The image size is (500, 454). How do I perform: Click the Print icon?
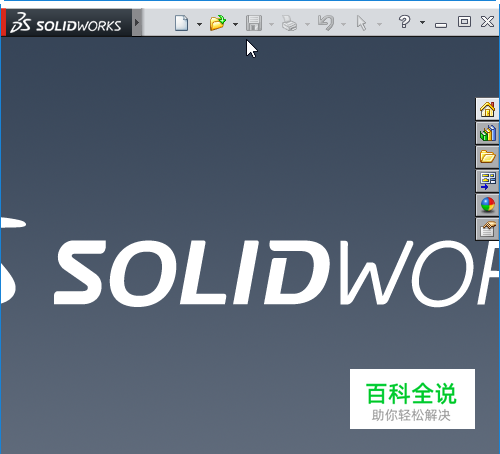[x=289, y=23]
